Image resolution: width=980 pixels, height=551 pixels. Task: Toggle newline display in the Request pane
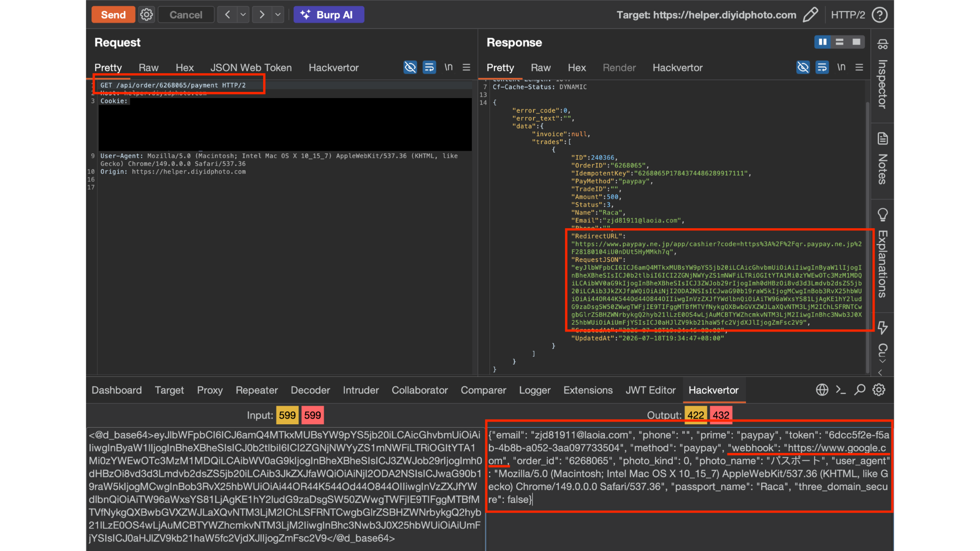[448, 67]
